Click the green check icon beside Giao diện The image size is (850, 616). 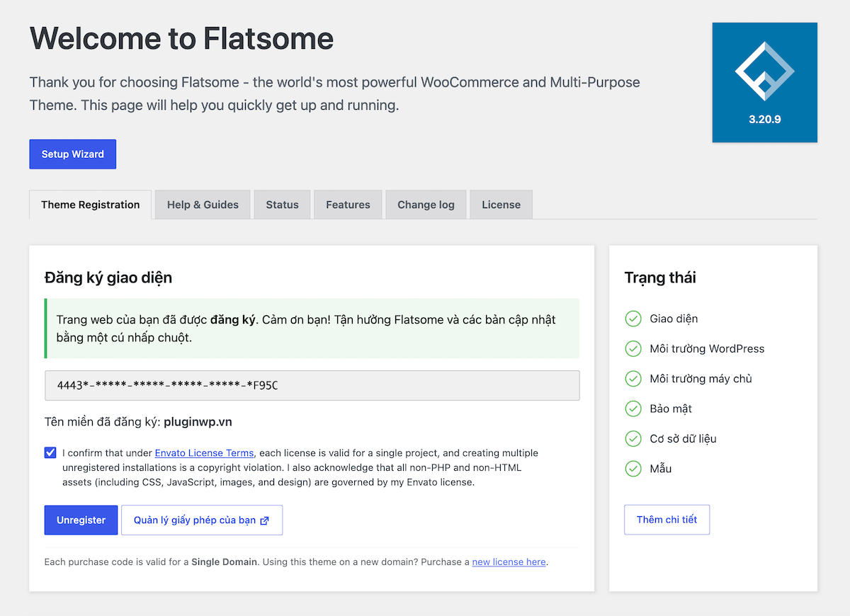pyautogui.click(x=633, y=319)
